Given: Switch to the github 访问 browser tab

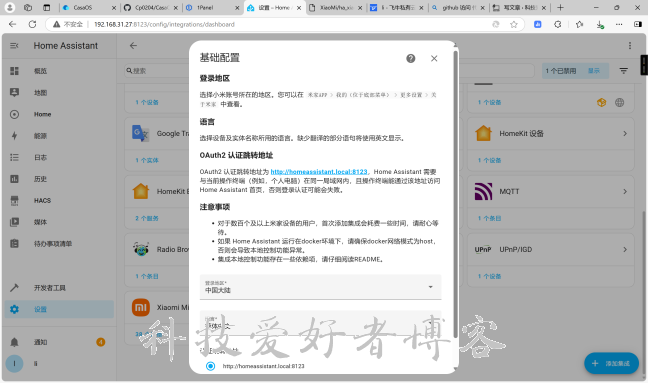Looking at the screenshot, I should click(458, 7).
